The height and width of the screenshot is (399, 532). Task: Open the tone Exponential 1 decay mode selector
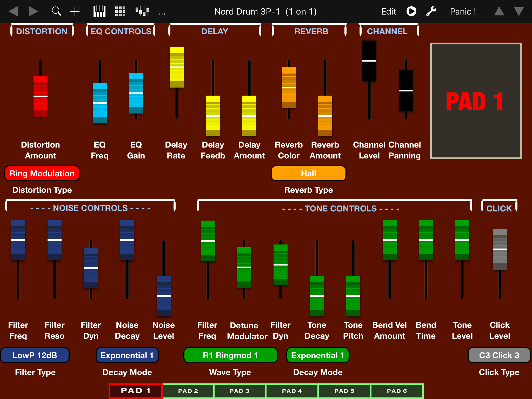click(318, 355)
